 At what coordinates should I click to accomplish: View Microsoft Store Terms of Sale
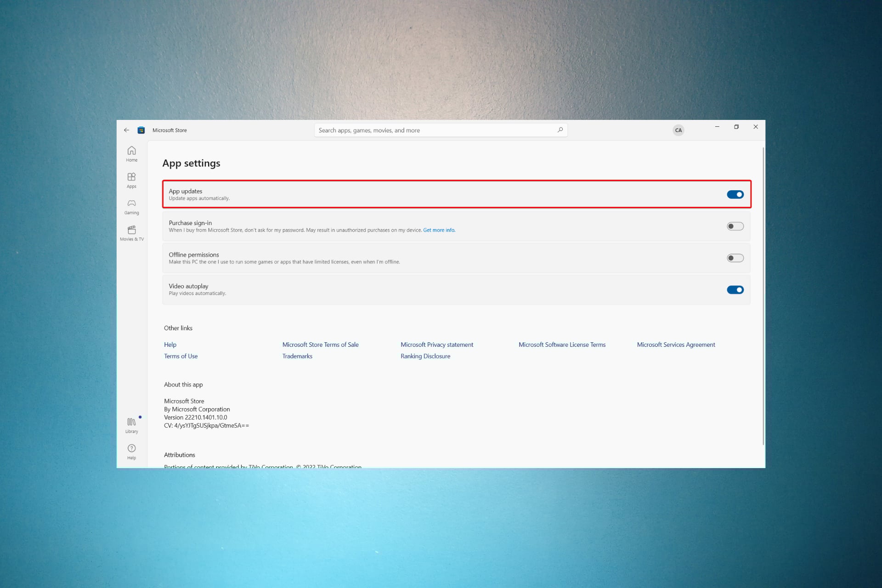coord(320,344)
